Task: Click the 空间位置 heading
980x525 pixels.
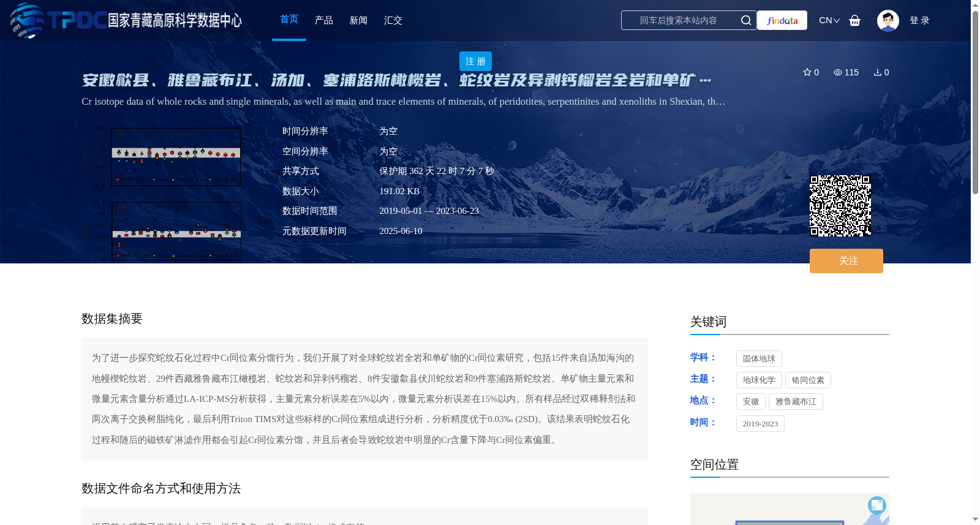Action: click(714, 464)
